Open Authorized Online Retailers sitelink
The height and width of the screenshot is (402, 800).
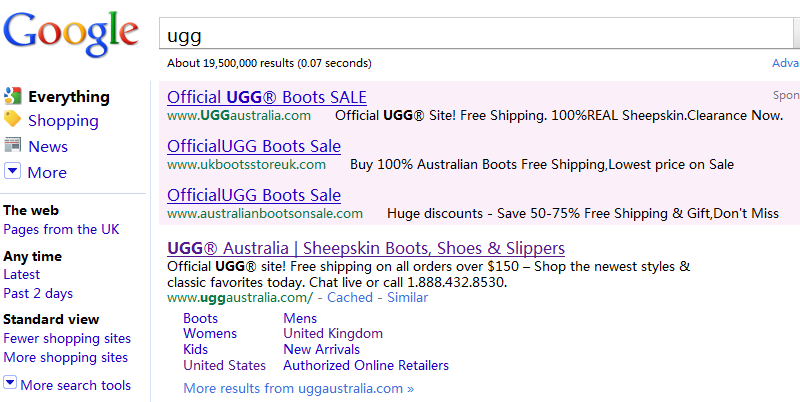pyautogui.click(x=366, y=365)
